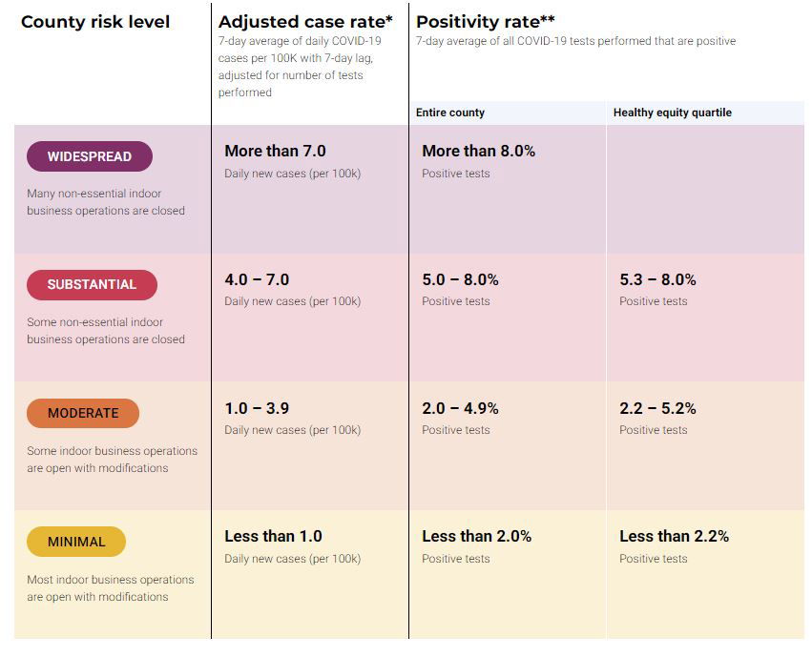Select the yellow MINIMAL badge
This screenshot has height=657, width=812.
tap(76, 542)
